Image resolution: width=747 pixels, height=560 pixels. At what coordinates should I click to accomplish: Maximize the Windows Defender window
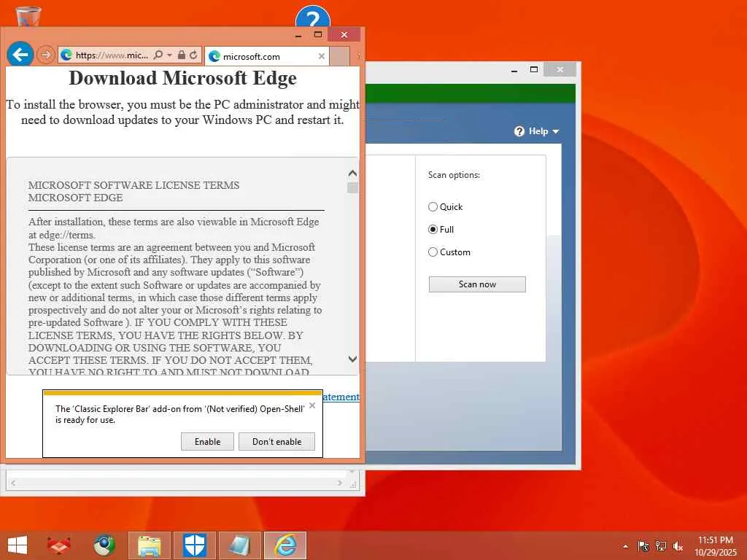point(534,69)
